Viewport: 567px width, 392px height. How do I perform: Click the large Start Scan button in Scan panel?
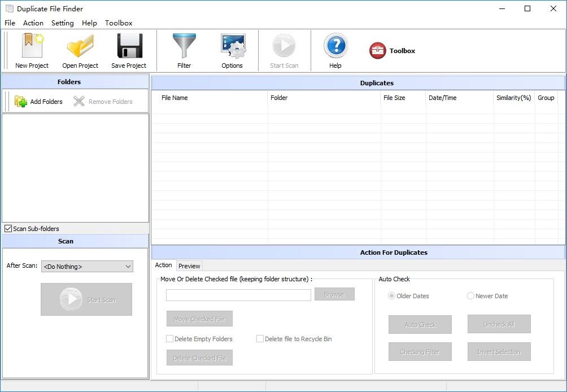click(86, 299)
